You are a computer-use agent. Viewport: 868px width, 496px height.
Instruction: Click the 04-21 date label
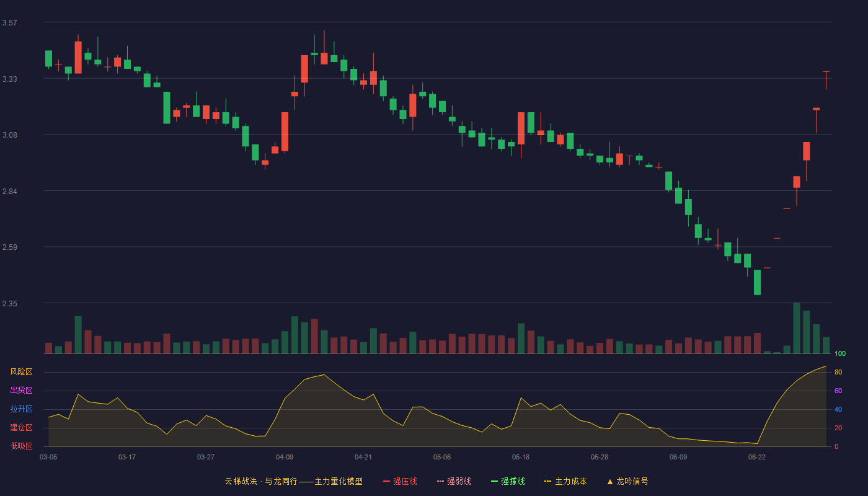tap(363, 457)
